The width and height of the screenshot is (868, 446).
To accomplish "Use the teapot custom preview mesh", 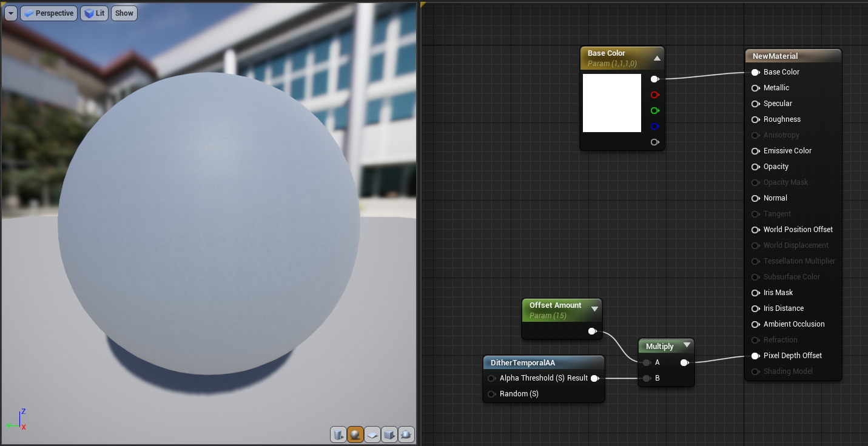I will coord(406,434).
